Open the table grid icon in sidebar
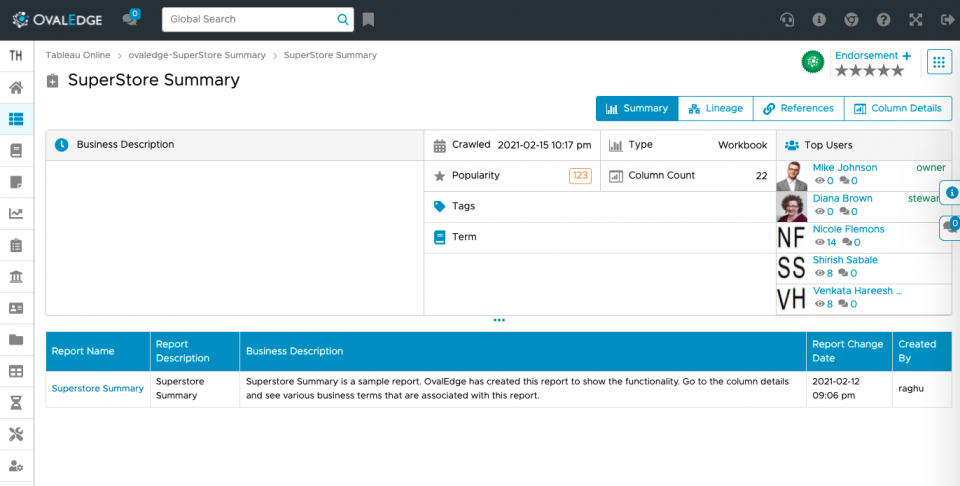960x486 pixels. click(x=16, y=372)
